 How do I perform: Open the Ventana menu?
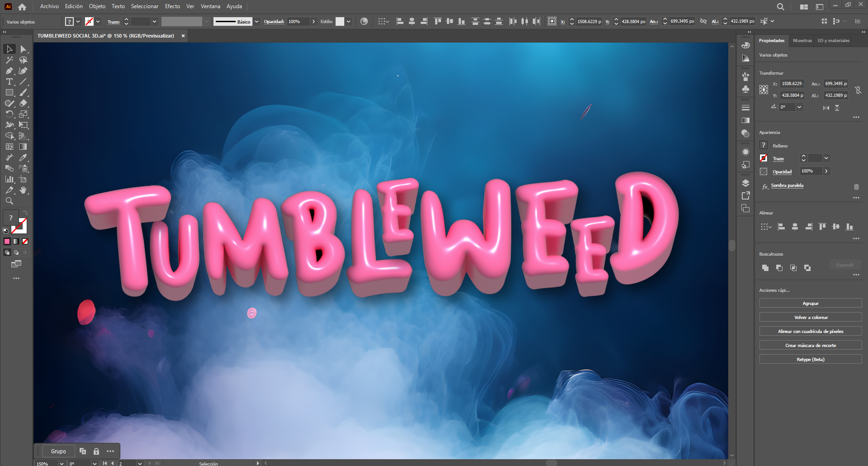pyautogui.click(x=210, y=6)
